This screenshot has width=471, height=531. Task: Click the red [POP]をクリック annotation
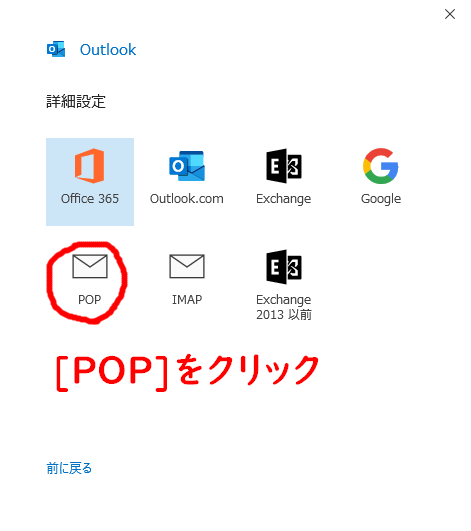188,372
